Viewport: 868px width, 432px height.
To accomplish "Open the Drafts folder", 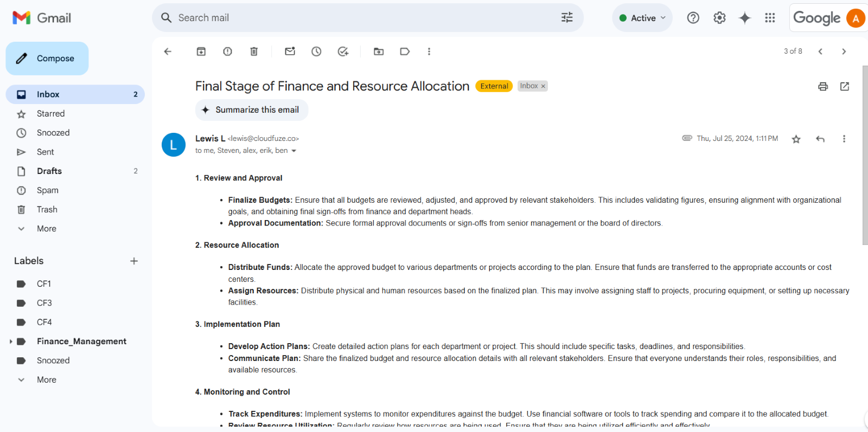I will pyautogui.click(x=49, y=171).
